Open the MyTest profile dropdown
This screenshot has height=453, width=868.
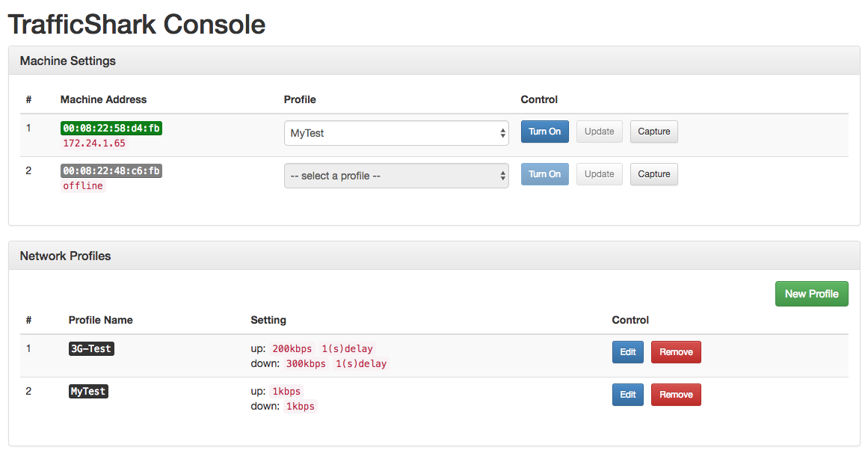point(395,133)
